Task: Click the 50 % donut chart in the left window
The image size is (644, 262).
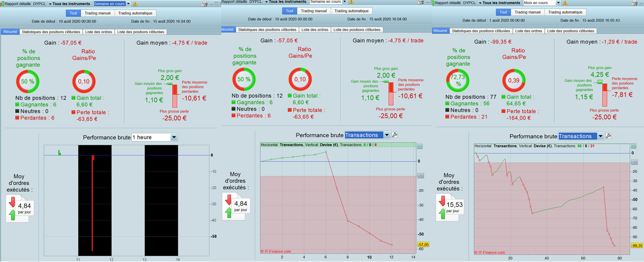Action: (28, 81)
